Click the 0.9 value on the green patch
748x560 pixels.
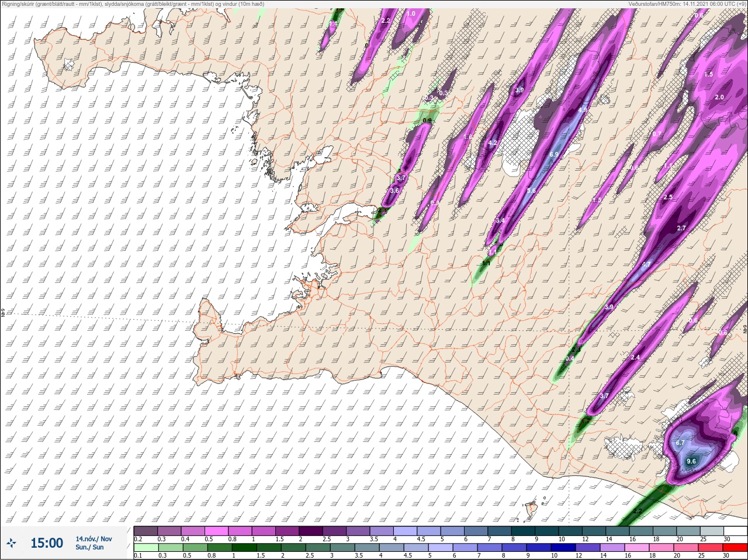[427, 120]
